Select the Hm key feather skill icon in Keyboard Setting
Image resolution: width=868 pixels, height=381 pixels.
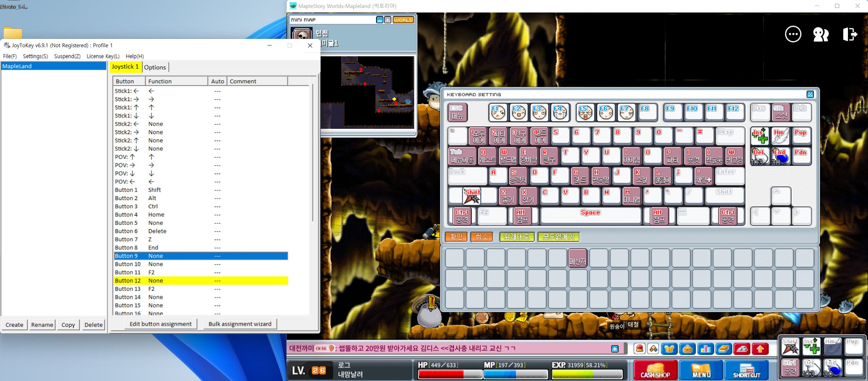pyautogui.click(x=780, y=136)
